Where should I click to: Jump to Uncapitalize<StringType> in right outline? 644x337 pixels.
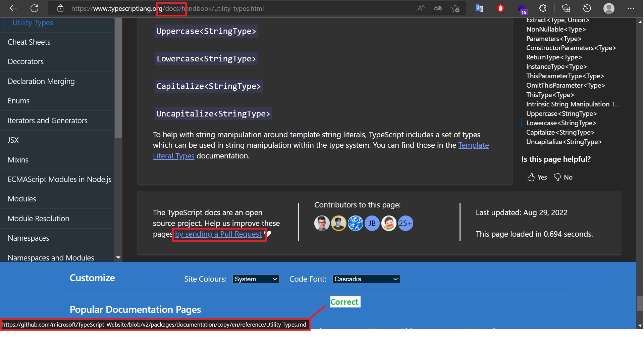(564, 142)
